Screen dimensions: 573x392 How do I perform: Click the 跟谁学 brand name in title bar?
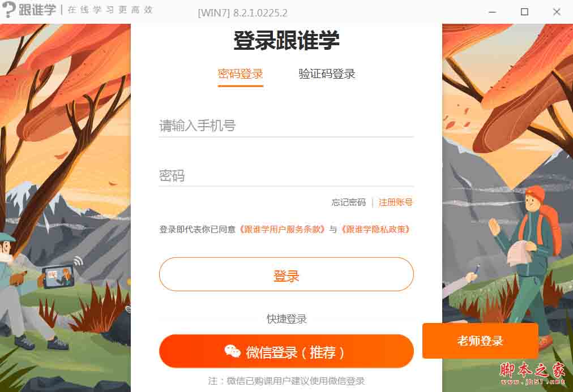[37, 10]
